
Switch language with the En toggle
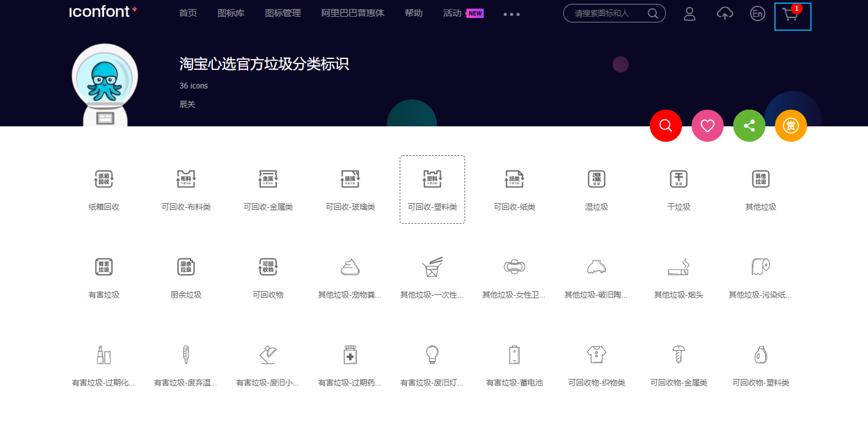757,13
